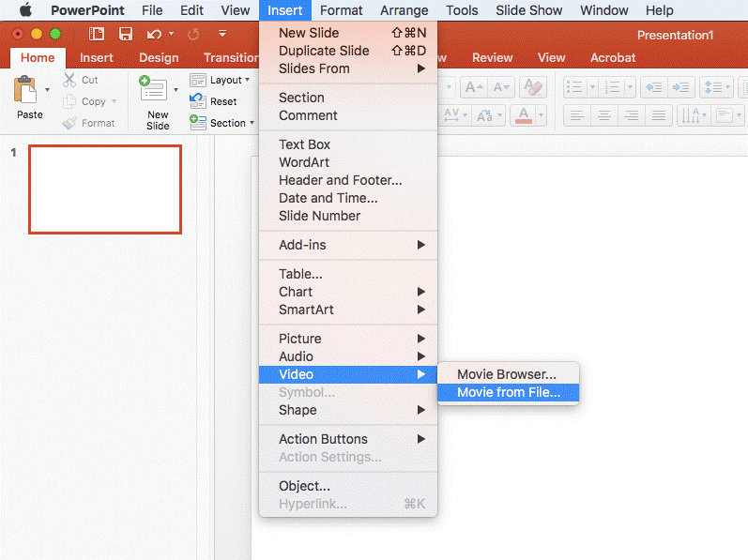This screenshot has width=748, height=560.
Task: Click the Undo arrow icon
Action: pos(154,35)
